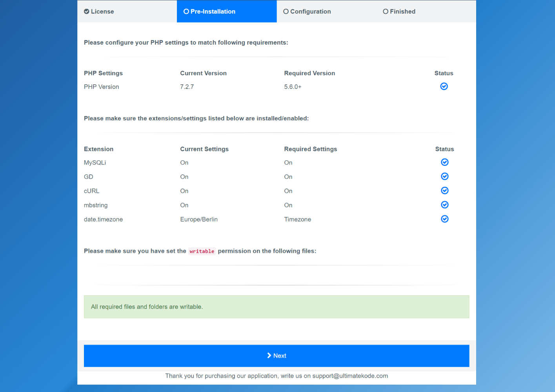
Task: Switch to the Pre-Installation tab
Action: (227, 11)
